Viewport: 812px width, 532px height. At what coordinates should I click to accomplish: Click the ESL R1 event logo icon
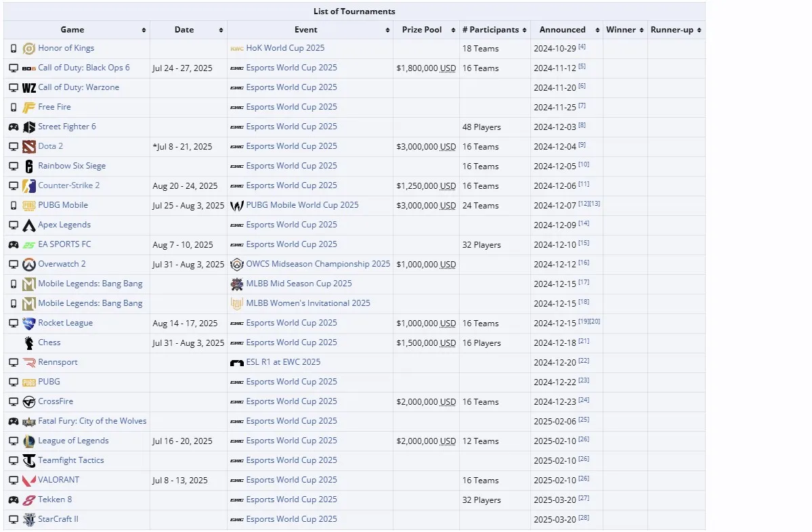(x=236, y=363)
